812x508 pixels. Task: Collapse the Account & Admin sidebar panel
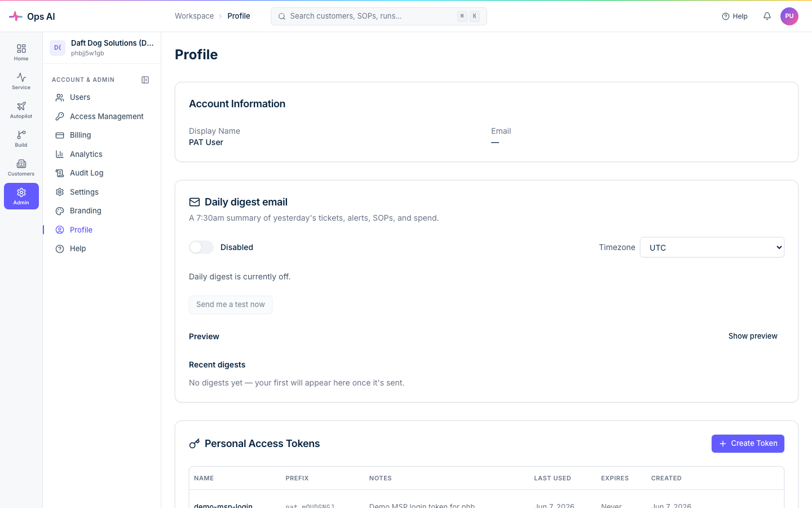point(145,80)
